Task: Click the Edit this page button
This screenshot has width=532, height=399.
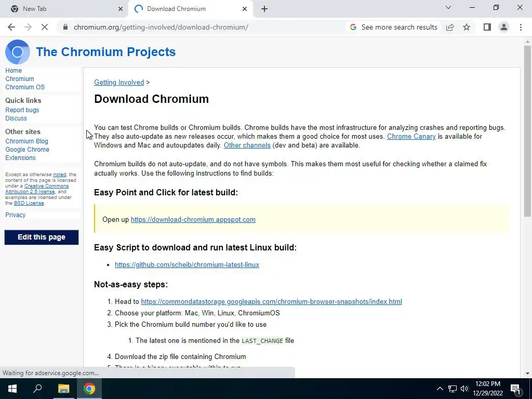Action: [42, 237]
